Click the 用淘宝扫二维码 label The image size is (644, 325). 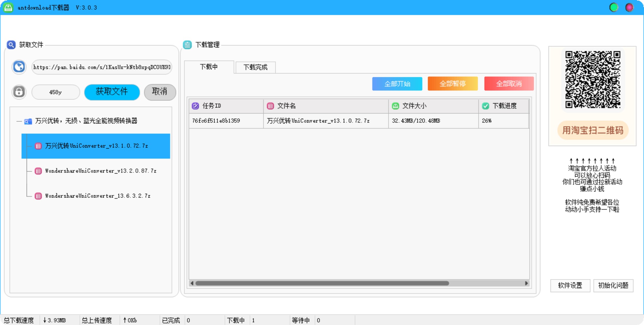tap(593, 130)
